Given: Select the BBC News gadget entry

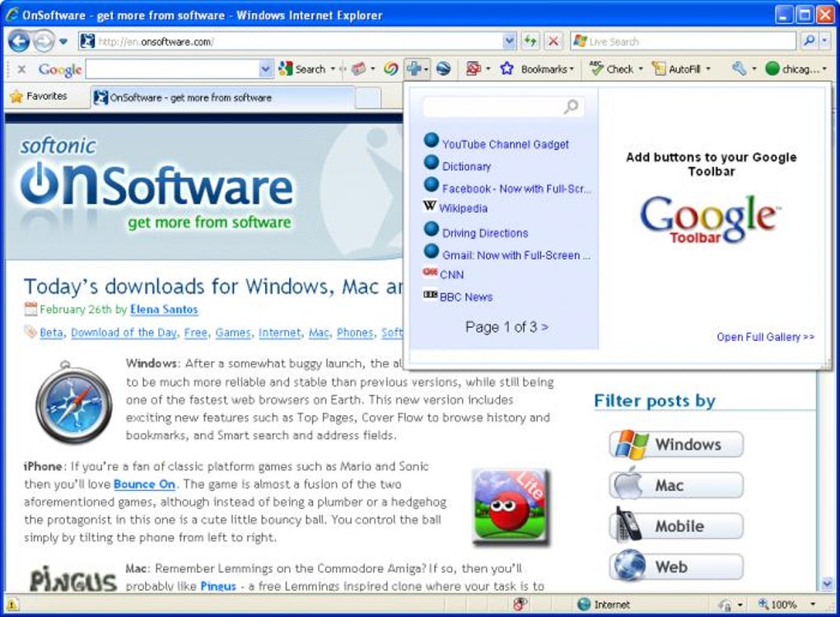Looking at the screenshot, I should tap(466, 297).
